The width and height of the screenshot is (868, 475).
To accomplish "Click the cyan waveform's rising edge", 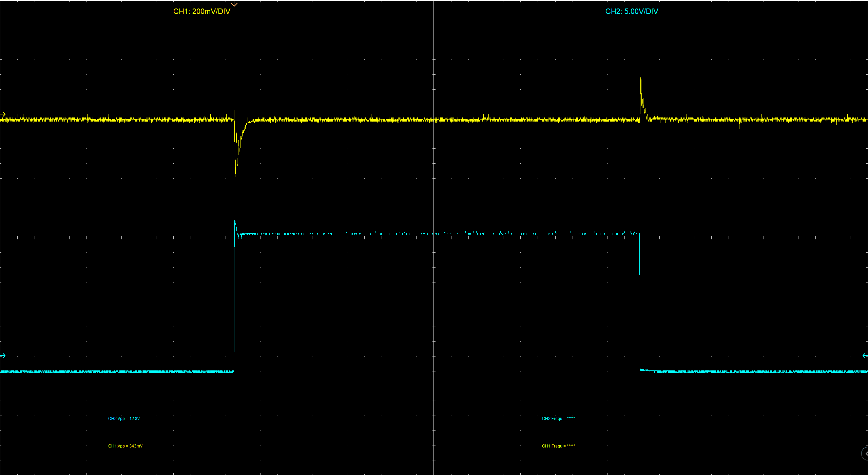I will click(234, 299).
